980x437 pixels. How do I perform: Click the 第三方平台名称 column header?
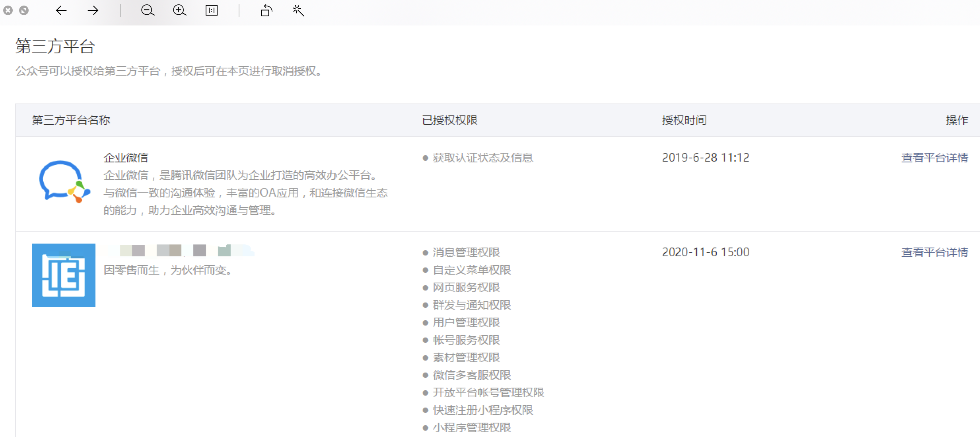click(x=71, y=120)
